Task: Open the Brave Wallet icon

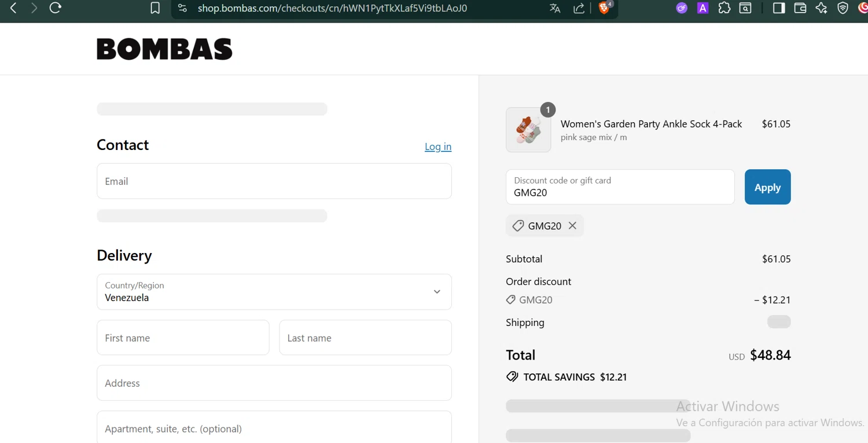Action: tap(800, 8)
